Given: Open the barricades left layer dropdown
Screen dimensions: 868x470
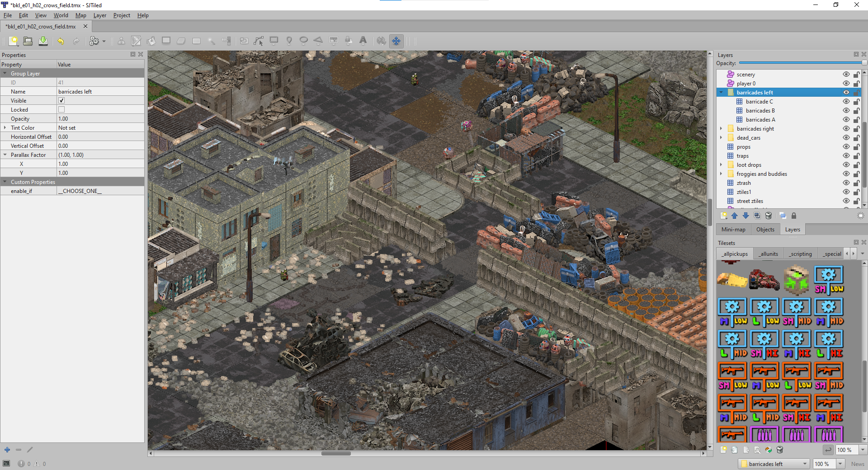Looking at the screenshot, I should coord(805,464).
